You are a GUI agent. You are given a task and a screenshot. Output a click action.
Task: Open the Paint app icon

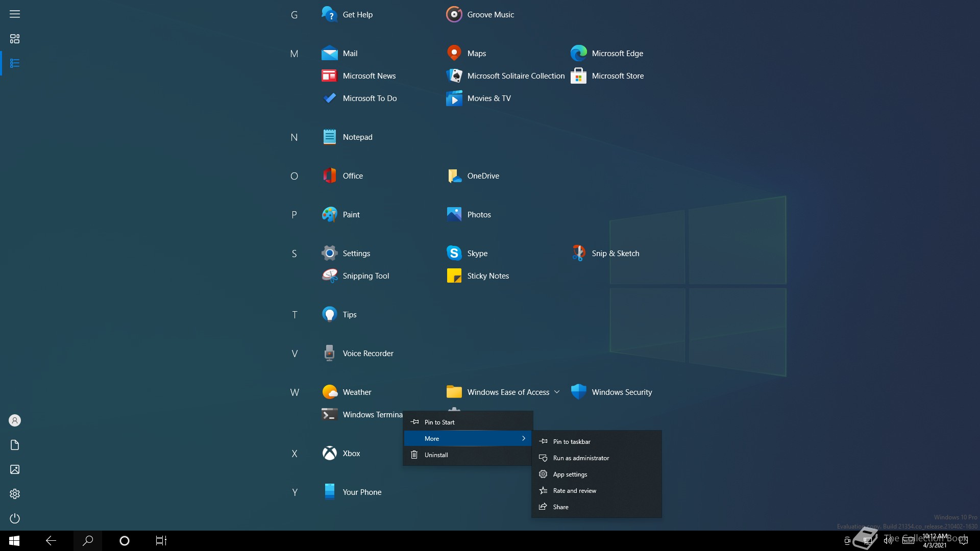click(x=329, y=214)
